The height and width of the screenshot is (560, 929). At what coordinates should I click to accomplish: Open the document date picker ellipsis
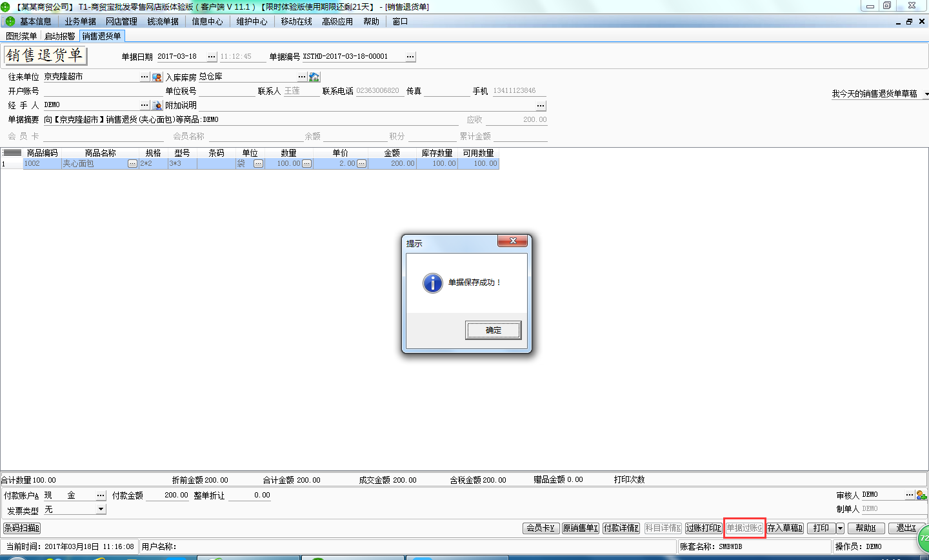(x=212, y=57)
